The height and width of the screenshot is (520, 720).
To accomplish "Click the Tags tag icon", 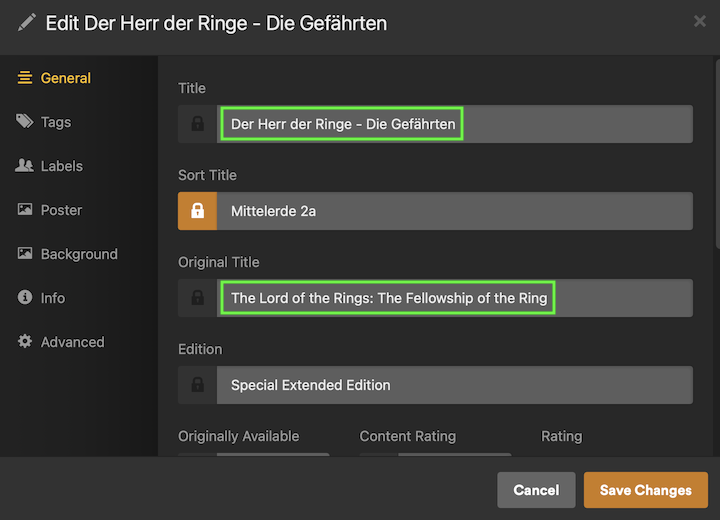I will [x=25, y=122].
